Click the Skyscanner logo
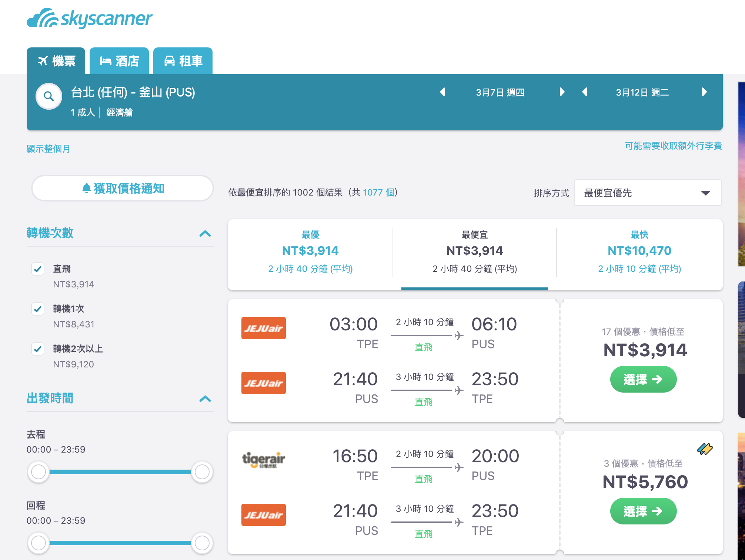This screenshot has height=560, width=745. click(89, 19)
